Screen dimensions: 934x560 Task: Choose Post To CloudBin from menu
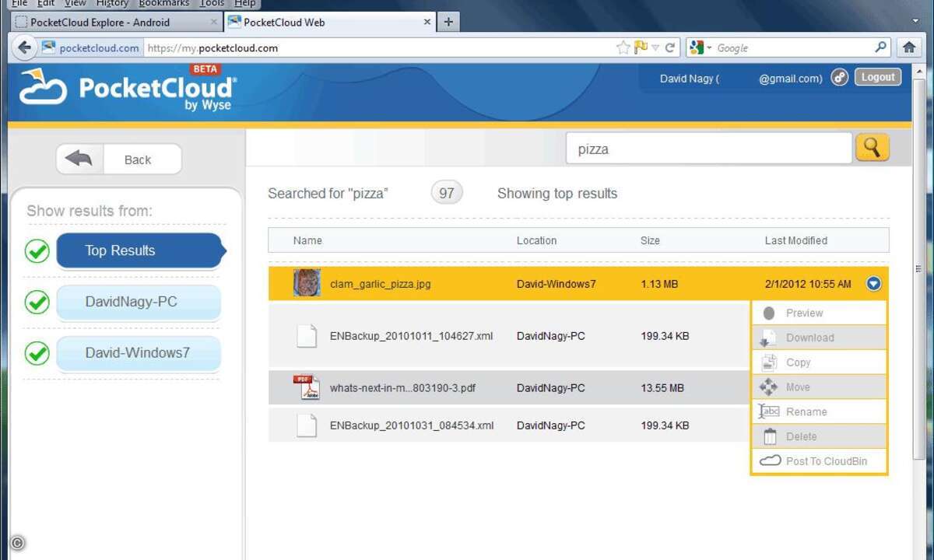[x=819, y=461]
